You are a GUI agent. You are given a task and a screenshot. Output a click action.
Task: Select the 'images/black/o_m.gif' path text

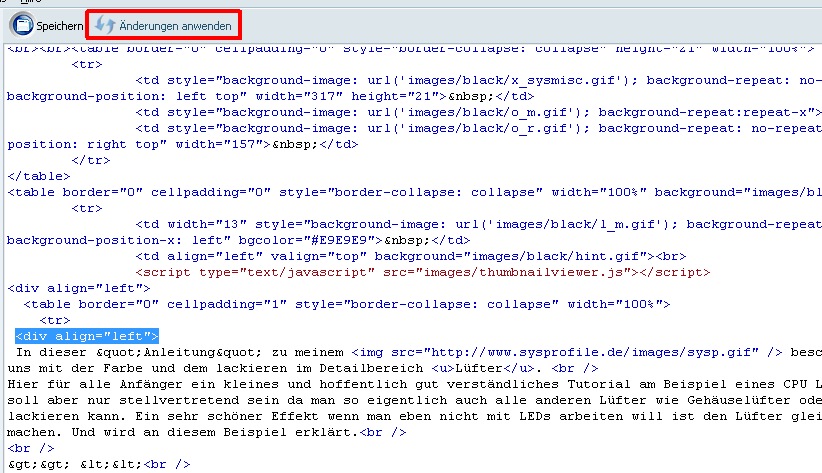(x=490, y=112)
